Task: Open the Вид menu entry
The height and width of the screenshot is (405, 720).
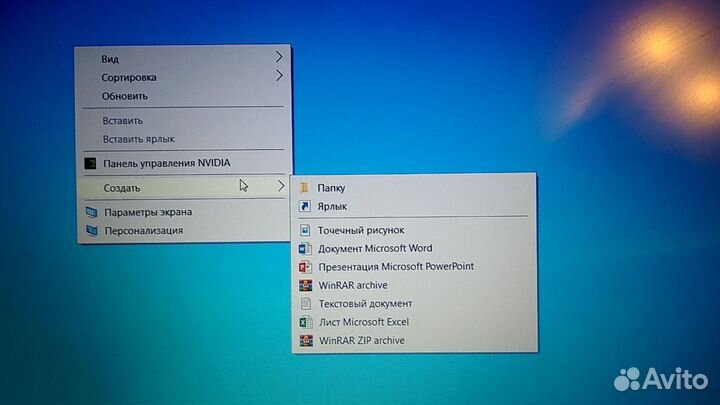Action: click(x=183, y=59)
